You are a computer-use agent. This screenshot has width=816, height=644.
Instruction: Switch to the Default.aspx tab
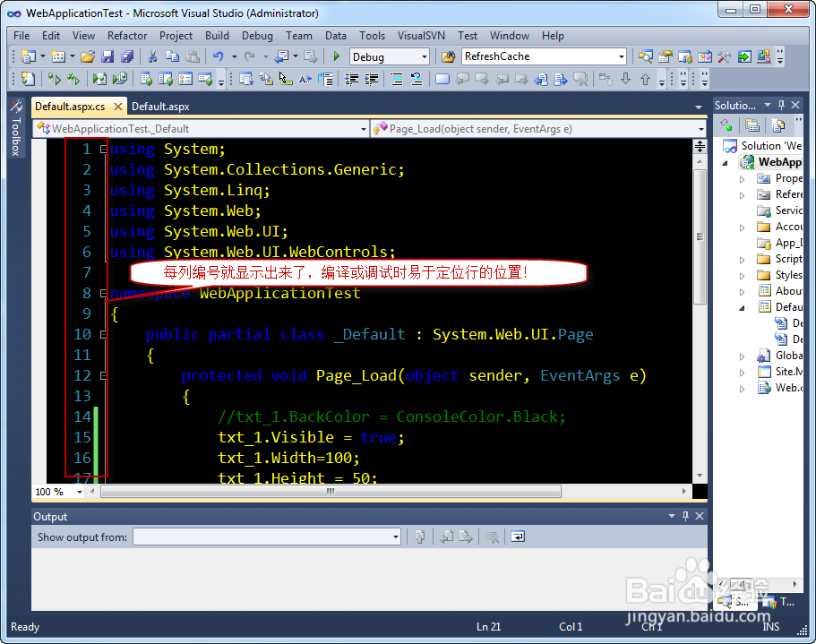[x=160, y=106]
